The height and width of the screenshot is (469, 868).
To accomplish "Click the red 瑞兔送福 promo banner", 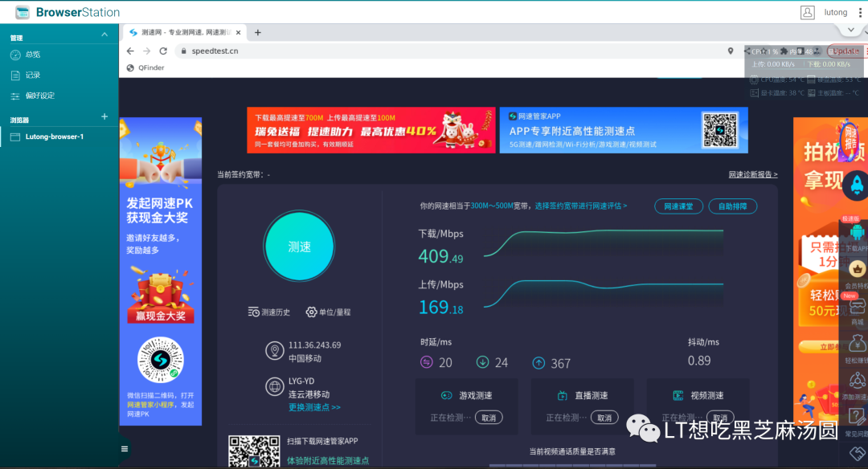I will [x=371, y=130].
